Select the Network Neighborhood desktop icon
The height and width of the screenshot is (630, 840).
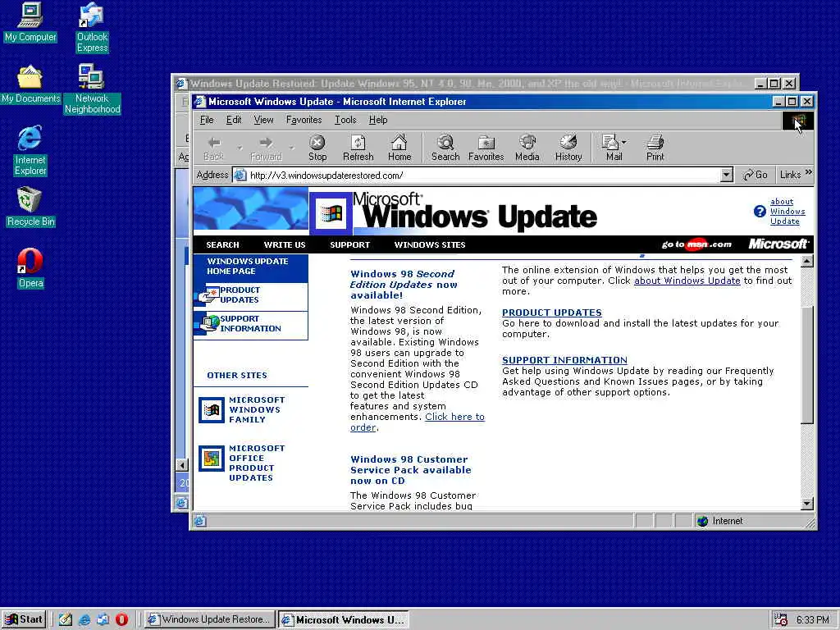92,89
